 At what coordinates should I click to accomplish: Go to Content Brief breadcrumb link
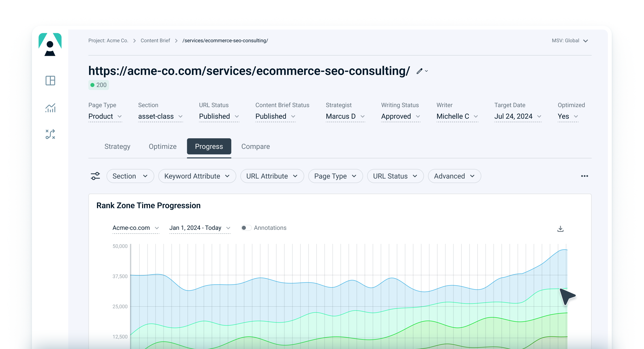point(155,41)
